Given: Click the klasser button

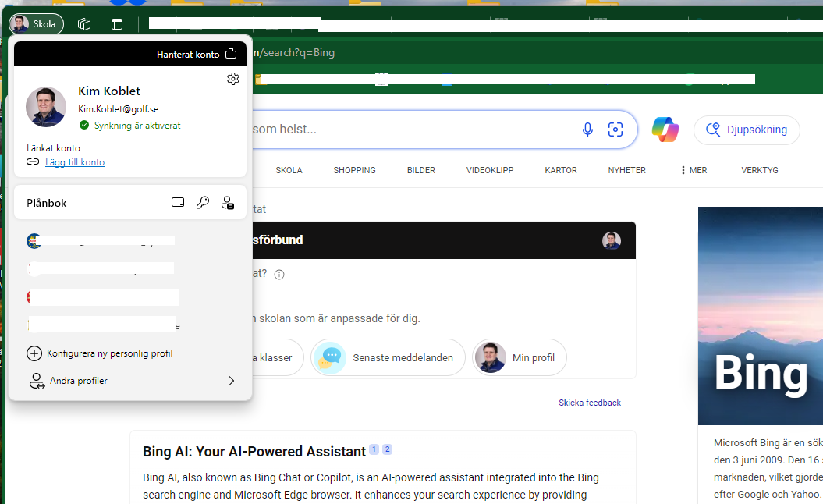Looking at the screenshot, I should (278, 357).
